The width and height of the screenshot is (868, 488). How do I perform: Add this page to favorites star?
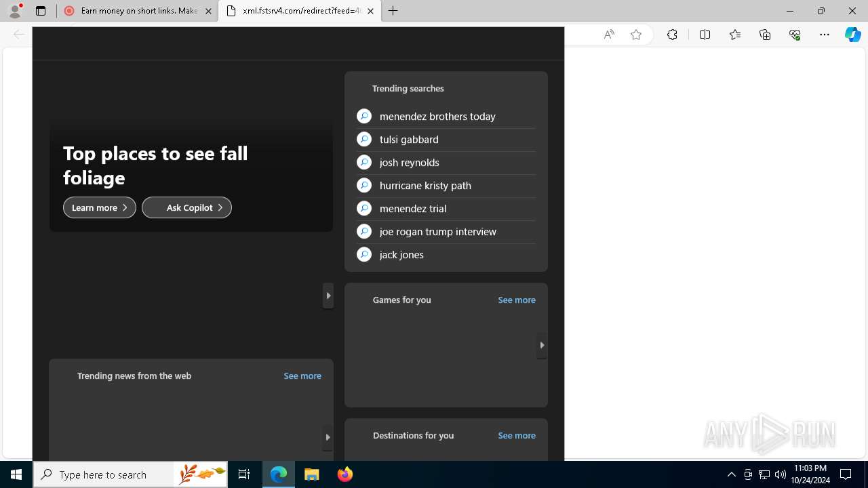click(x=636, y=35)
